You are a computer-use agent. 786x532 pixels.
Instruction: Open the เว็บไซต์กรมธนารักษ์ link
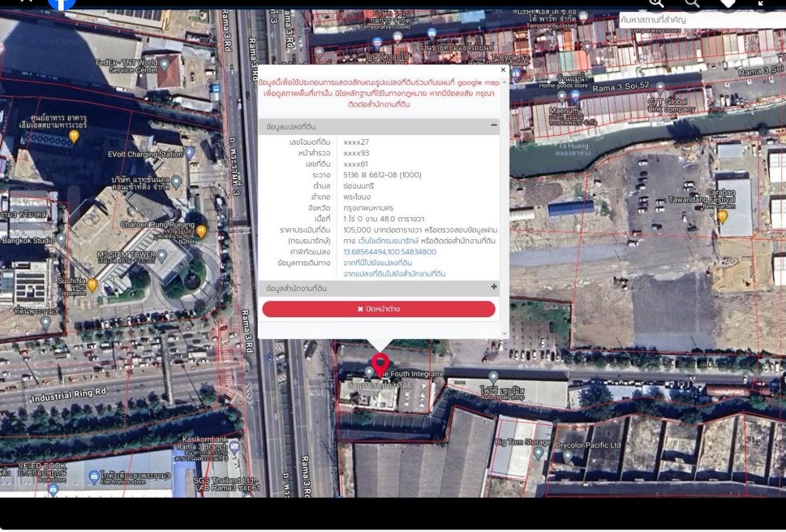tap(387, 241)
